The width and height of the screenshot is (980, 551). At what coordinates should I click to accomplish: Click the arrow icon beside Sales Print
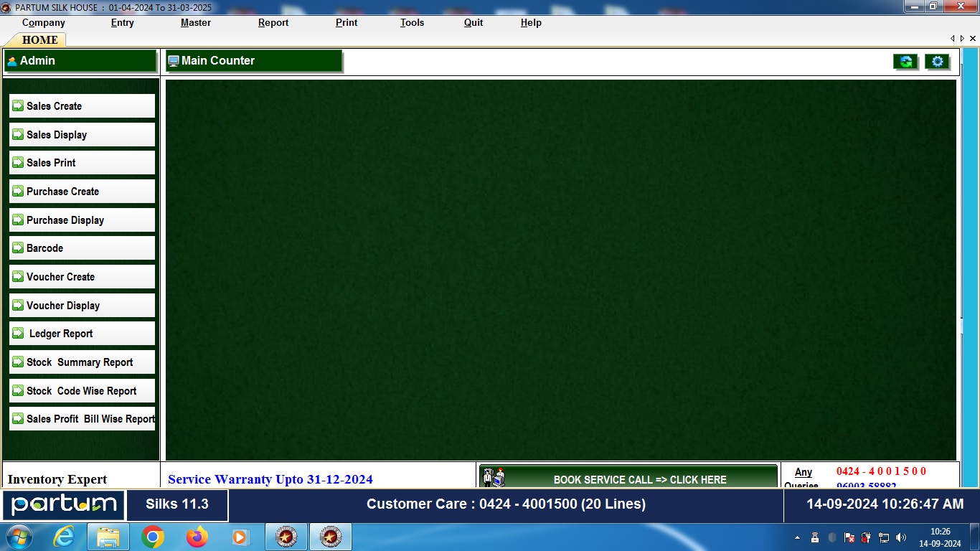(18, 162)
